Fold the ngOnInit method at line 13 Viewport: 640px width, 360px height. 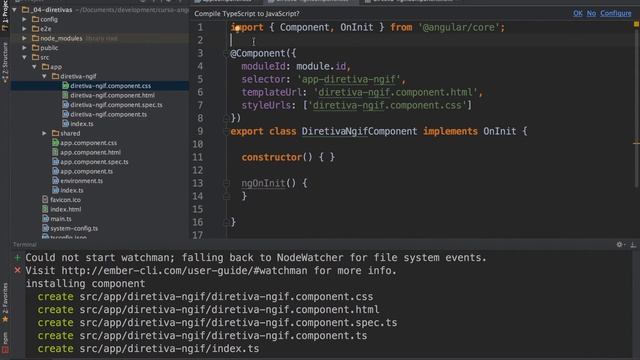point(226,183)
